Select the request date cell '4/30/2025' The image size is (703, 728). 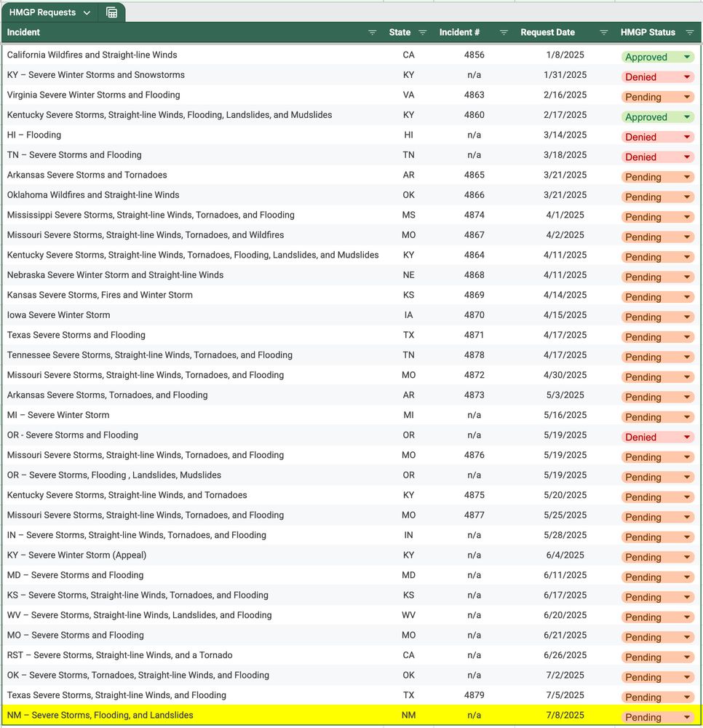coord(565,375)
